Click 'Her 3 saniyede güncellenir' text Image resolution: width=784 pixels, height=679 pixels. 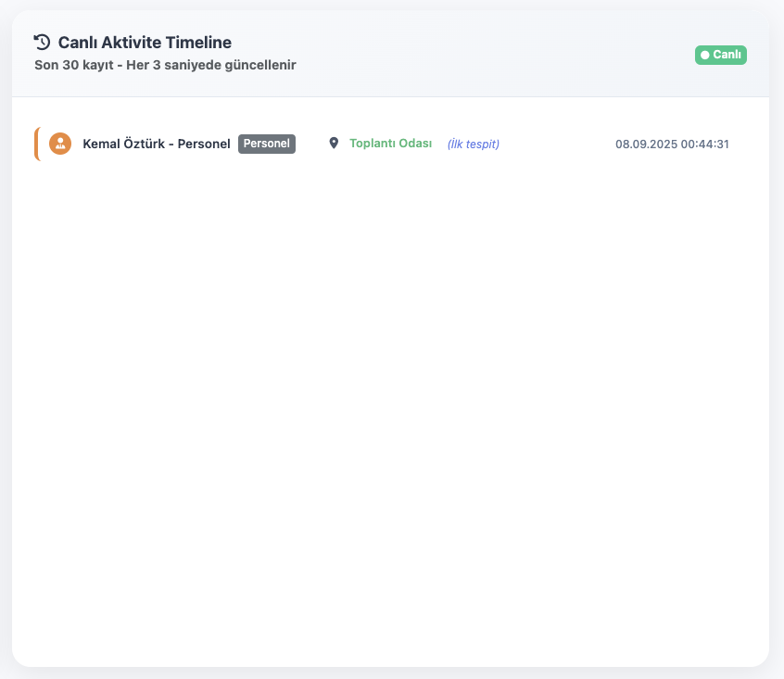(x=211, y=65)
